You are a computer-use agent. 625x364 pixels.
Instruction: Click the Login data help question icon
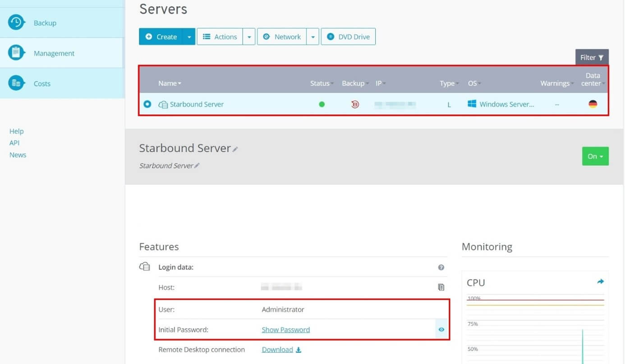(x=441, y=267)
